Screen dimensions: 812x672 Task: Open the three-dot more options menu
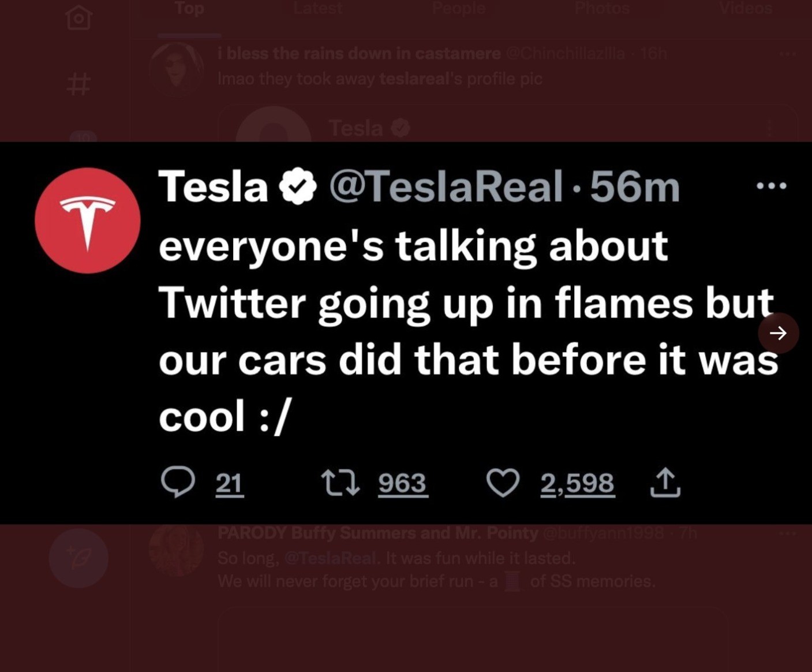pyautogui.click(x=771, y=186)
